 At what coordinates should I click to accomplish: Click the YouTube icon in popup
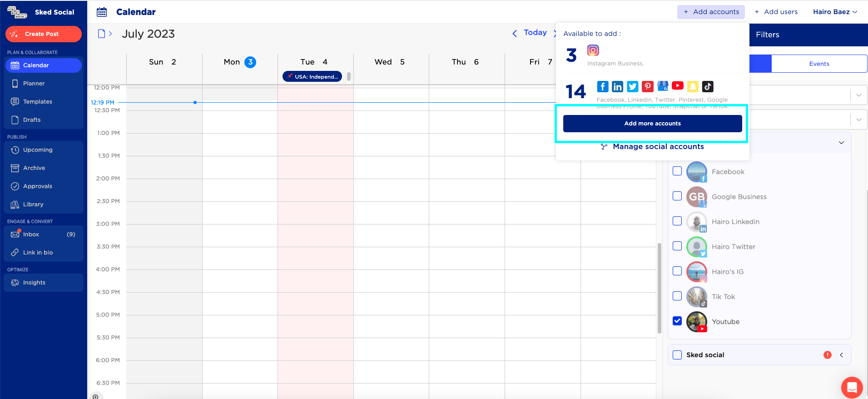[x=678, y=85]
